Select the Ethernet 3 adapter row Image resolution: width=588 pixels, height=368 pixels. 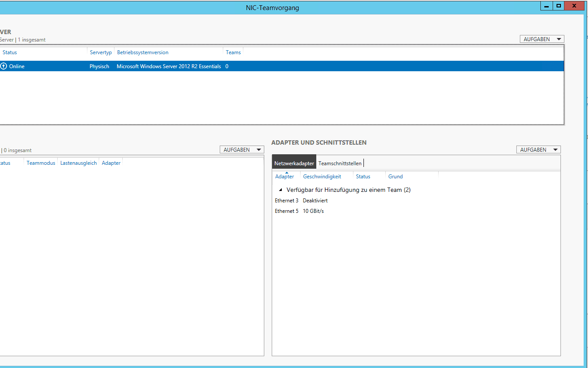tap(416, 201)
